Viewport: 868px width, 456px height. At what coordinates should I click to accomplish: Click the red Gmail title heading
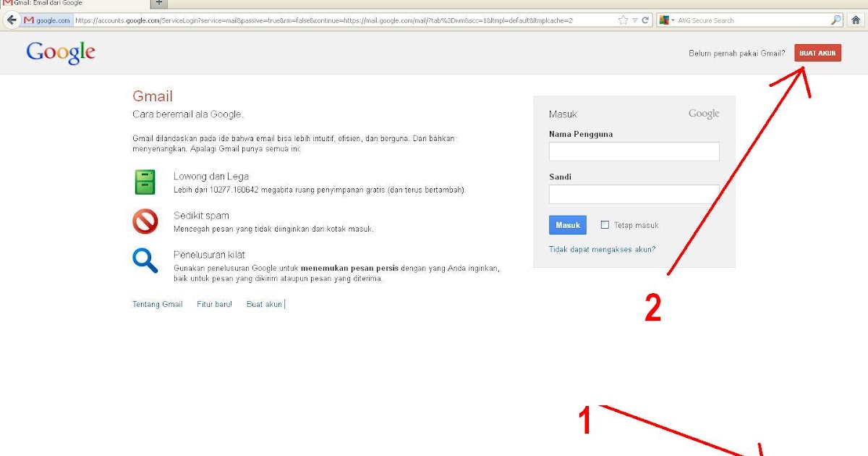click(153, 96)
